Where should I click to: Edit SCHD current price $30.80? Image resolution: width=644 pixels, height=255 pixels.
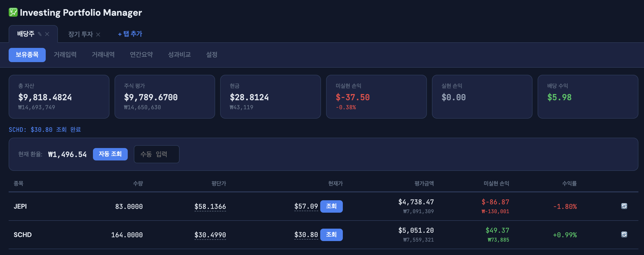pyautogui.click(x=306, y=235)
